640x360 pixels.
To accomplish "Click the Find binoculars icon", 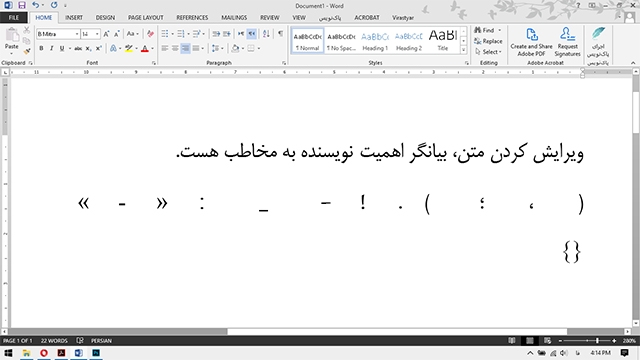I will [478, 30].
